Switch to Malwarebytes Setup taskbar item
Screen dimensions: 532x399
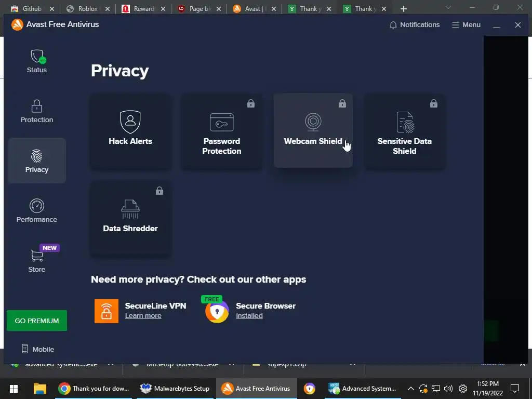tap(175, 389)
